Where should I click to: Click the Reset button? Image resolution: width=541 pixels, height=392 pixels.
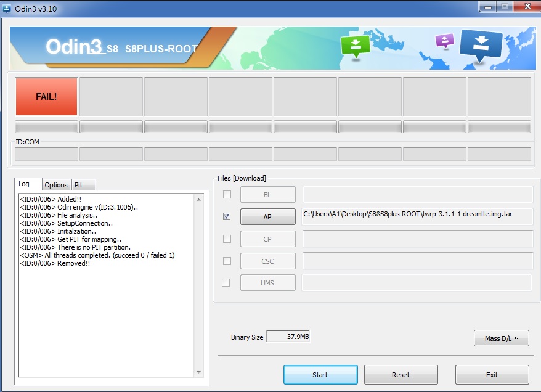coord(401,375)
